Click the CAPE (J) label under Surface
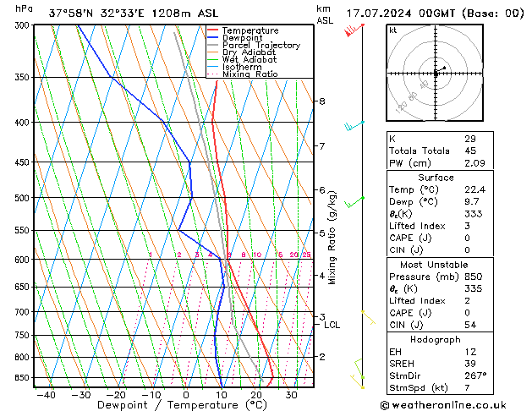 (410, 238)
